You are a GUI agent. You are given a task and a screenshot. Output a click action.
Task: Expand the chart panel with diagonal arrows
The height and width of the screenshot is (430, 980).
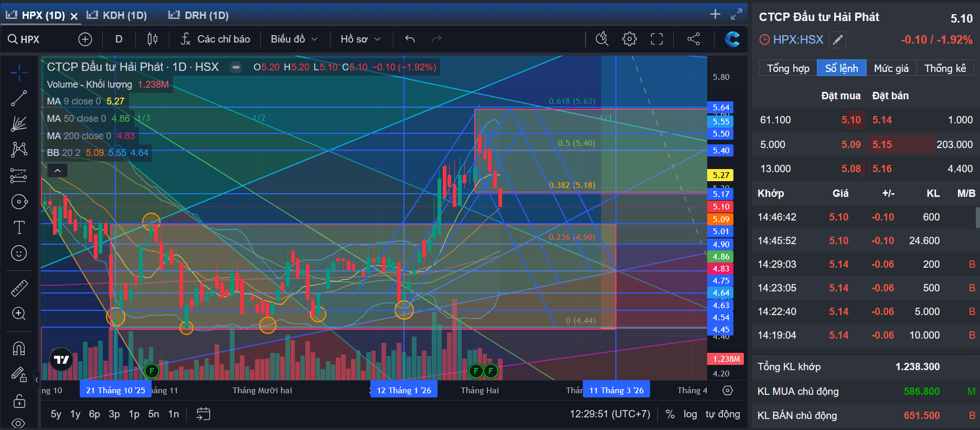click(737, 14)
